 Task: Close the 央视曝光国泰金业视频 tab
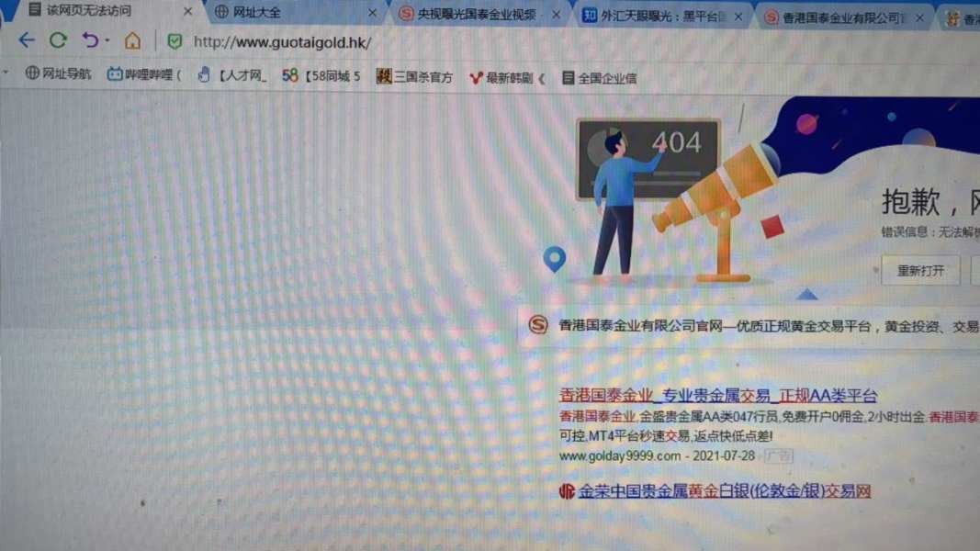pos(557,15)
